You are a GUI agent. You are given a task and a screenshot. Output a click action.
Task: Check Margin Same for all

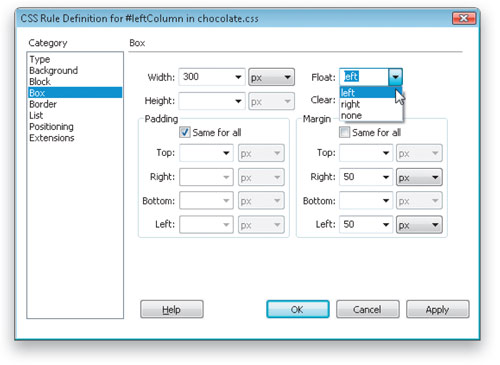click(x=344, y=132)
